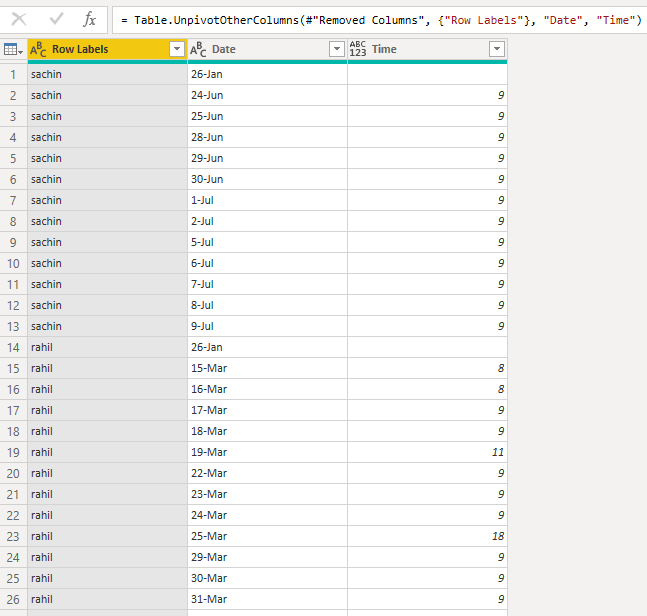Select the 24-Jun date cell

[267, 96]
